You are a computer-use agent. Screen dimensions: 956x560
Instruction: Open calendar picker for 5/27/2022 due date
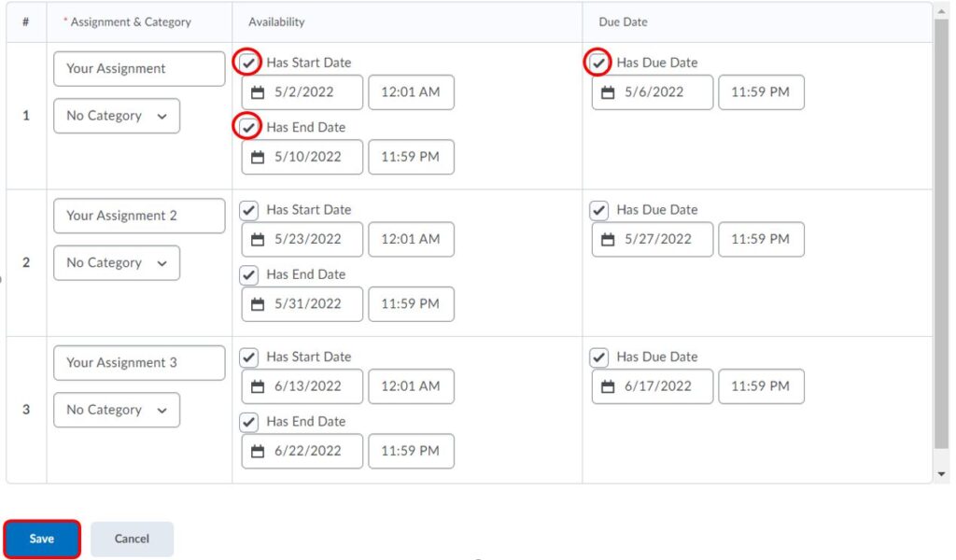pyautogui.click(x=609, y=239)
